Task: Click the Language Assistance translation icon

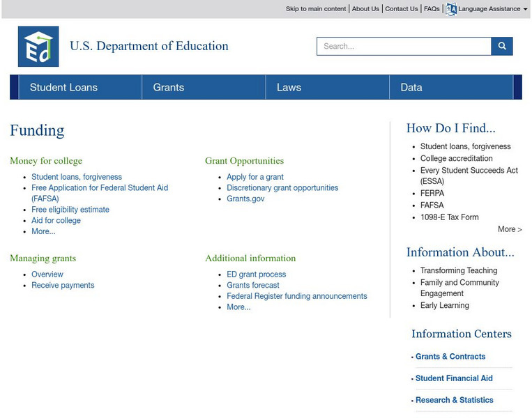Action: (x=451, y=9)
